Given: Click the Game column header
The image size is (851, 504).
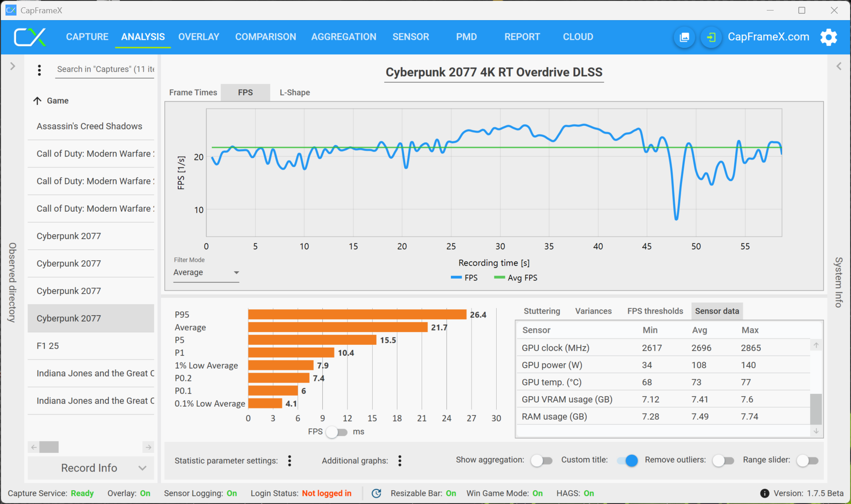Looking at the screenshot, I should pos(58,101).
